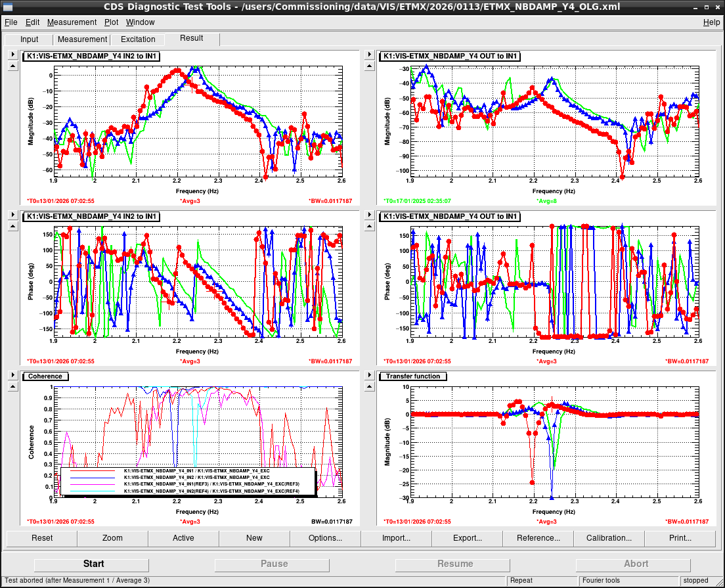Open the Measurement menu in menu bar
The height and width of the screenshot is (588, 725).
coord(72,22)
